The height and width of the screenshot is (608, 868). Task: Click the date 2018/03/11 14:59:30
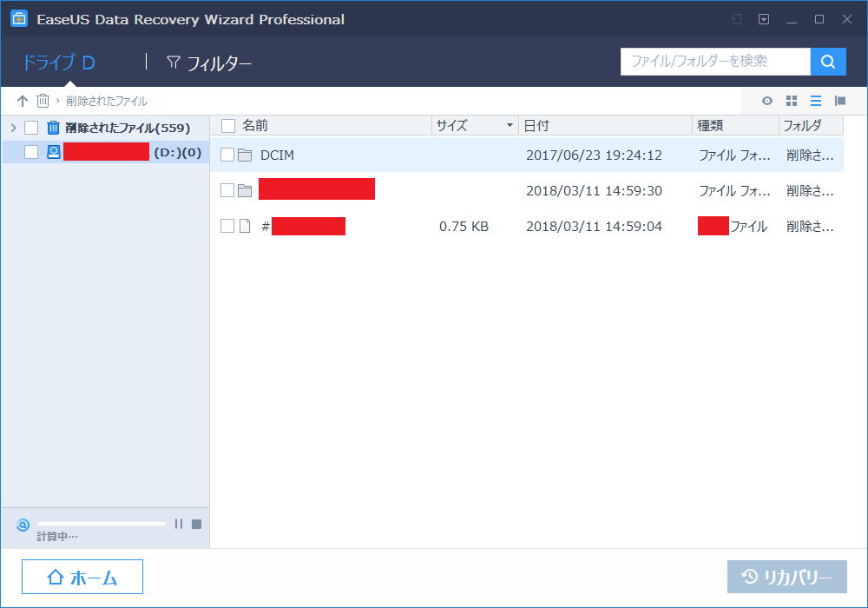pyautogui.click(x=594, y=190)
